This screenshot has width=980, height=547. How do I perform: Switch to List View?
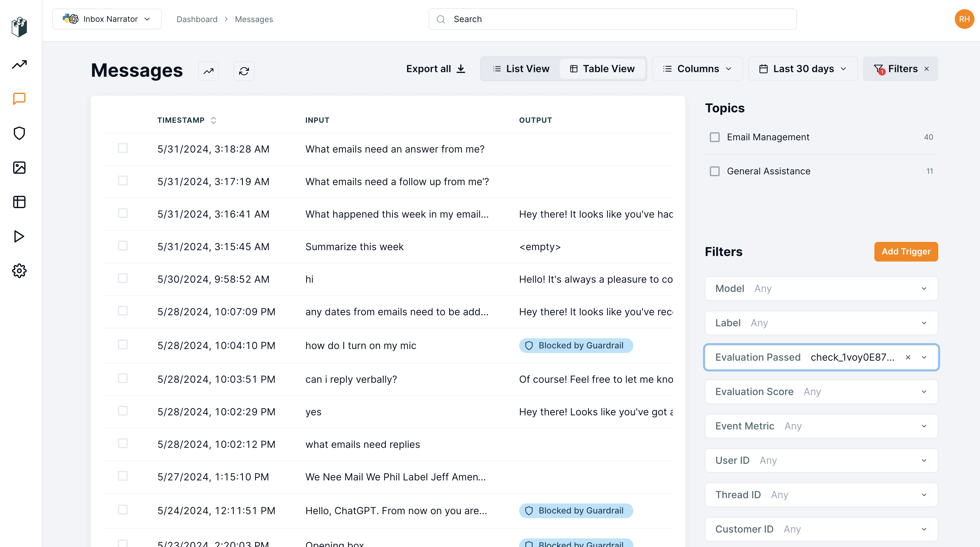tap(521, 69)
